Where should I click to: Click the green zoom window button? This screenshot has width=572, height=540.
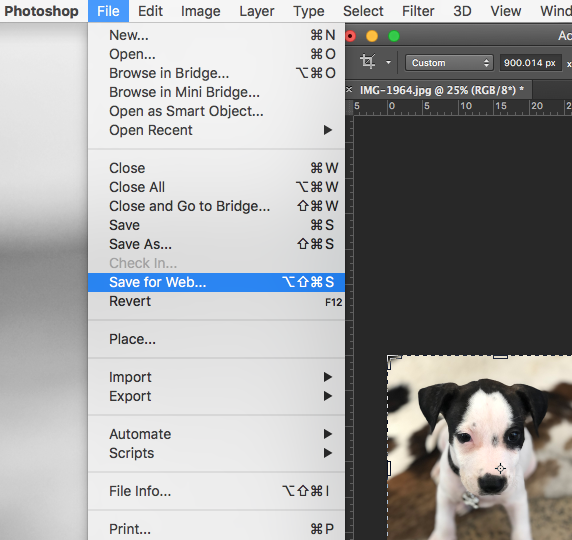(x=394, y=36)
